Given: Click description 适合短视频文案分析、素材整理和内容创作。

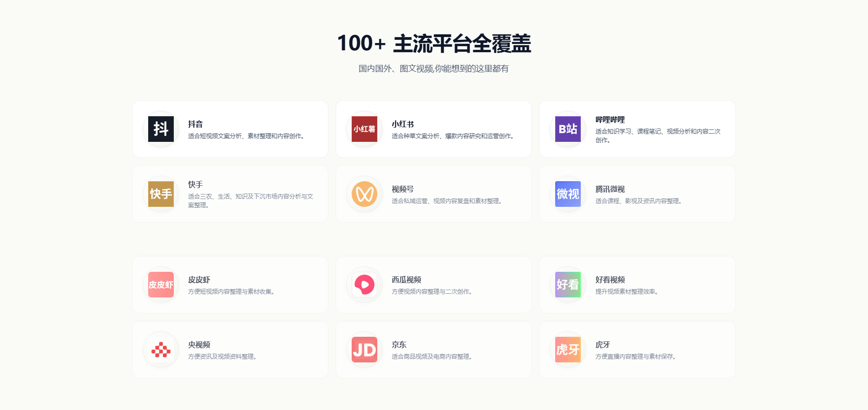Looking at the screenshot, I should 247,136.
